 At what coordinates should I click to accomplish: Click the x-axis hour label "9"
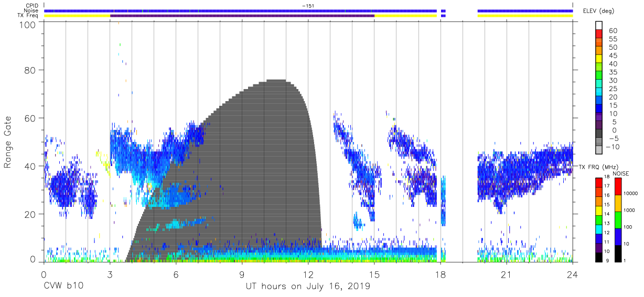click(x=242, y=274)
